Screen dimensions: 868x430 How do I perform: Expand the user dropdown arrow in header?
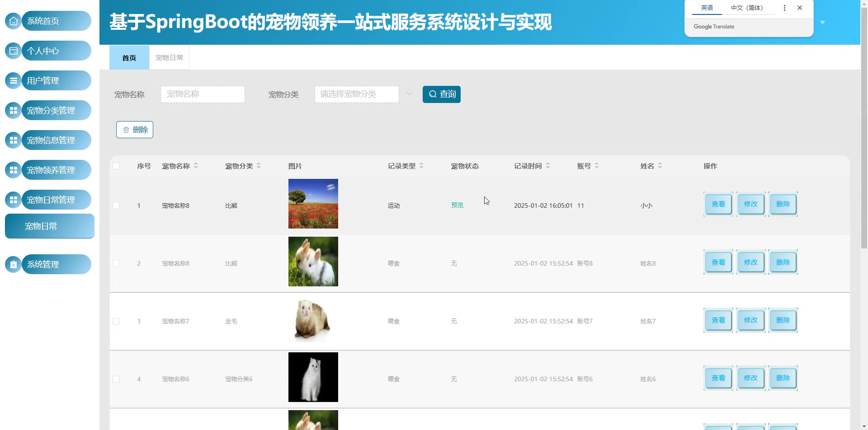(822, 23)
